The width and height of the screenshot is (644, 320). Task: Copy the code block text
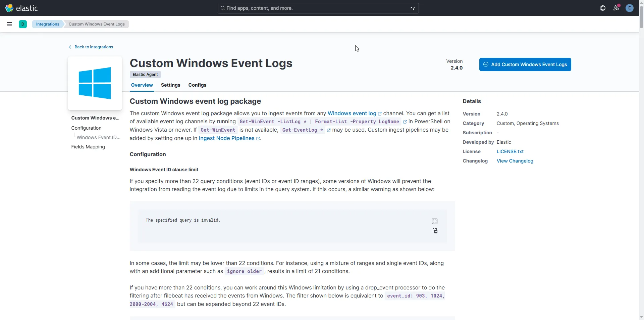[435, 231]
